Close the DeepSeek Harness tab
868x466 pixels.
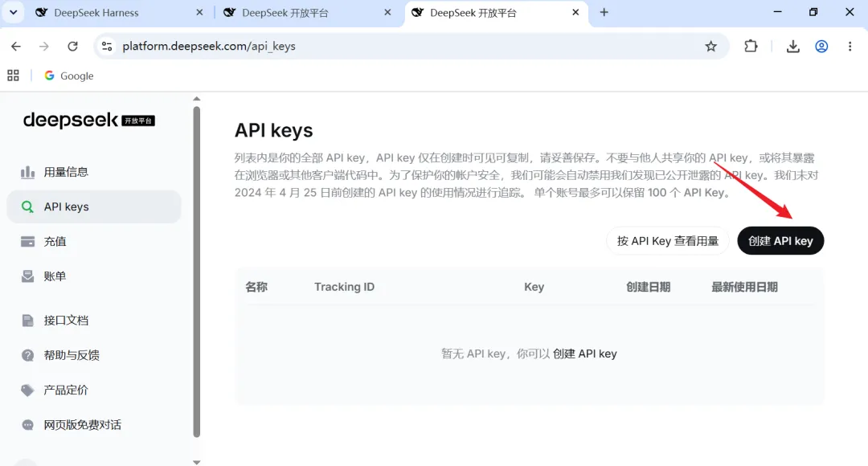click(200, 12)
